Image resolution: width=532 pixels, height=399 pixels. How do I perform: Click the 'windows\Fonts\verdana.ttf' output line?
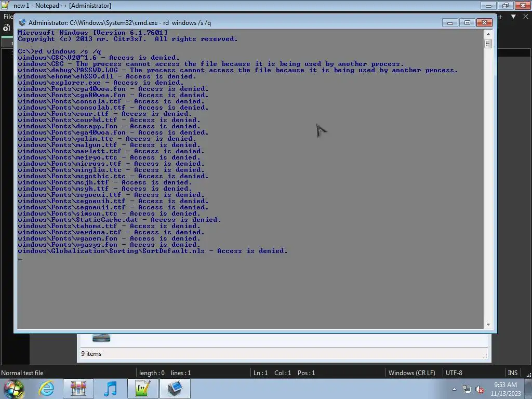pyautogui.click(x=111, y=232)
